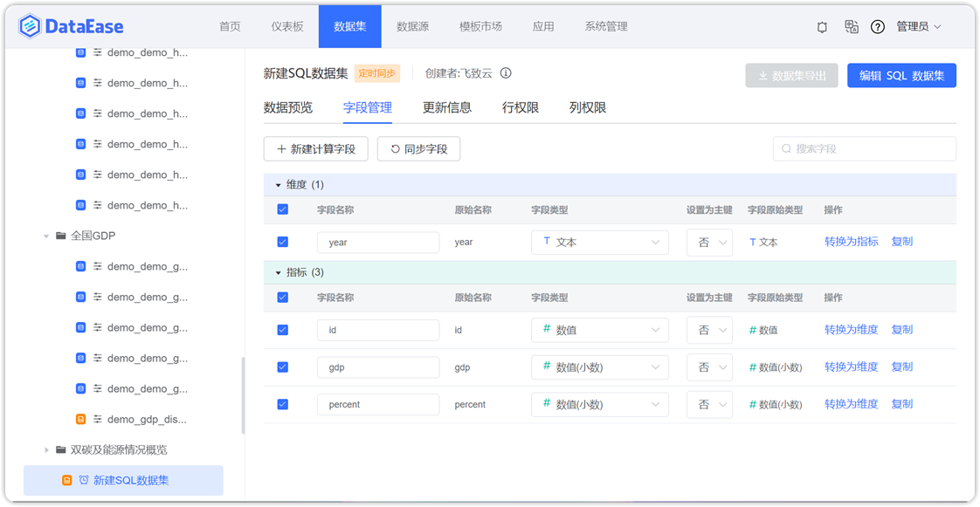Image resolution: width=980 pixels, height=507 pixels.
Task: Click 转换为维度 for percent
Action: (852, 405)
